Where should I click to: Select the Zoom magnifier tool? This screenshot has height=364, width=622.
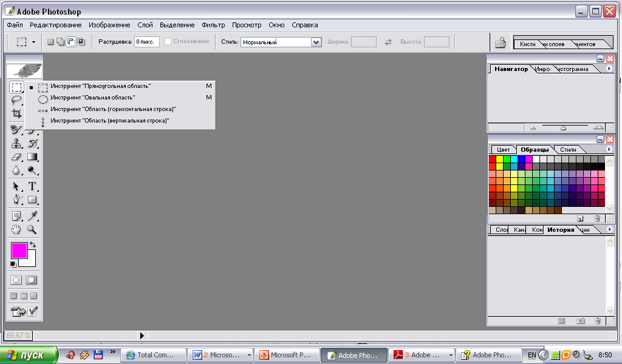point(32,229)
